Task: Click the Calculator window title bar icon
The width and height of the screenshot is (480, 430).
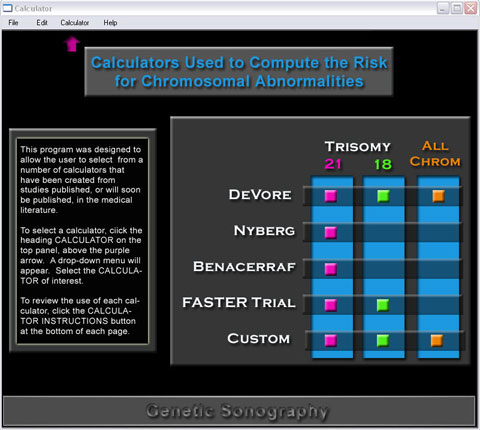Action: click(7, 8)
